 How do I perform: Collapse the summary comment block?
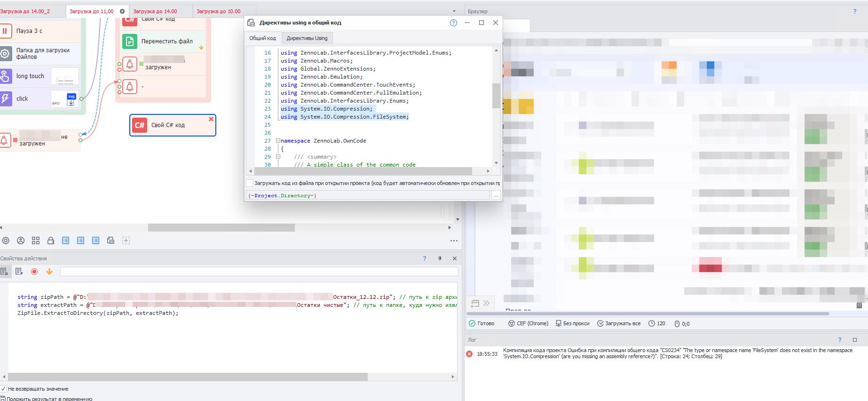click(278, 157)
